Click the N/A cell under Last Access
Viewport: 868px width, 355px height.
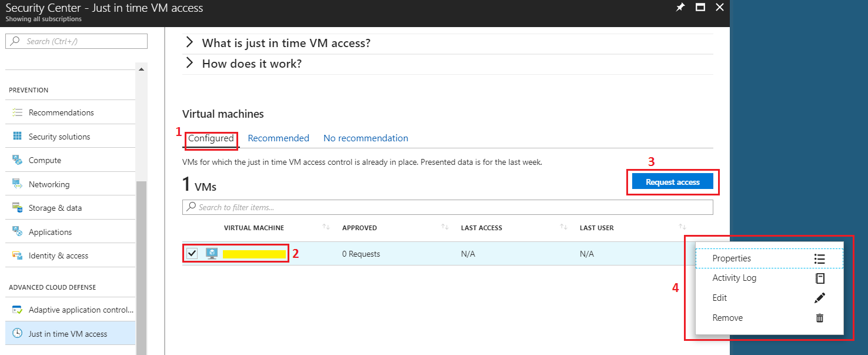(x=468, y=254)
